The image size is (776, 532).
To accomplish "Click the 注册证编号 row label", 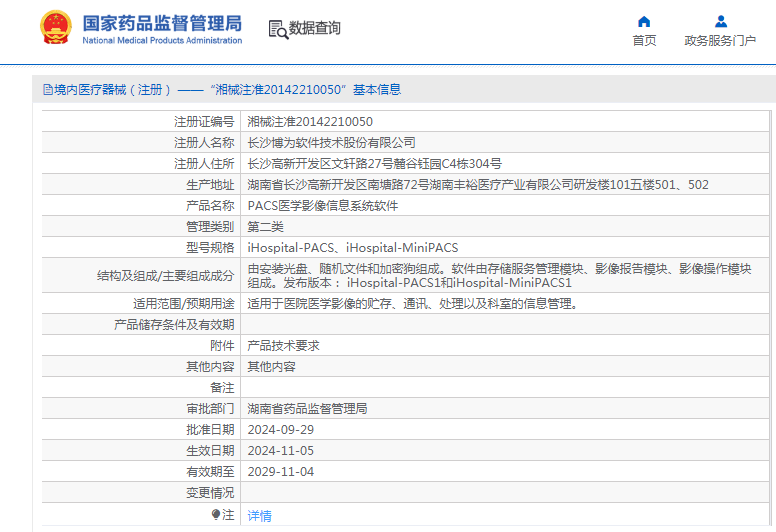I will coord(204,122).
